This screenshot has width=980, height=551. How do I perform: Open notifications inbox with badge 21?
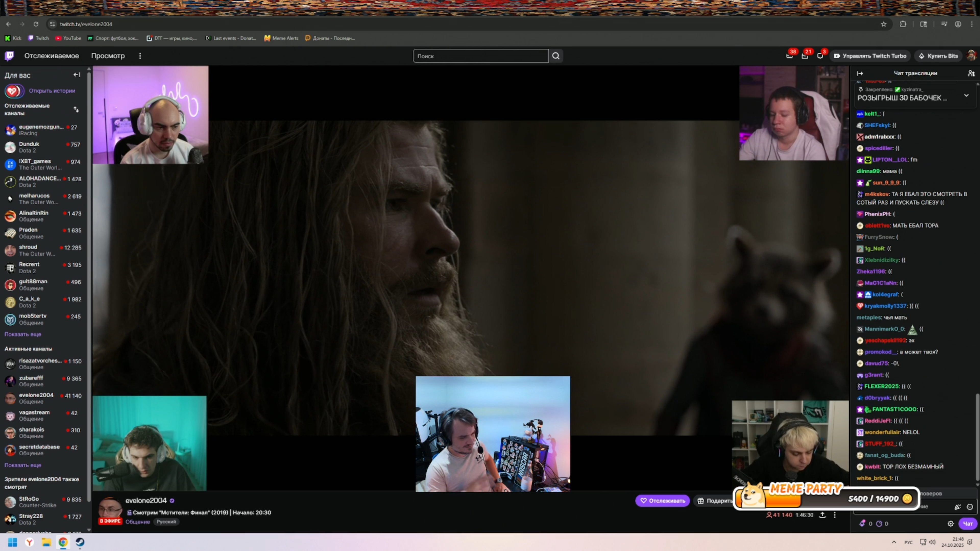(805, 56)
